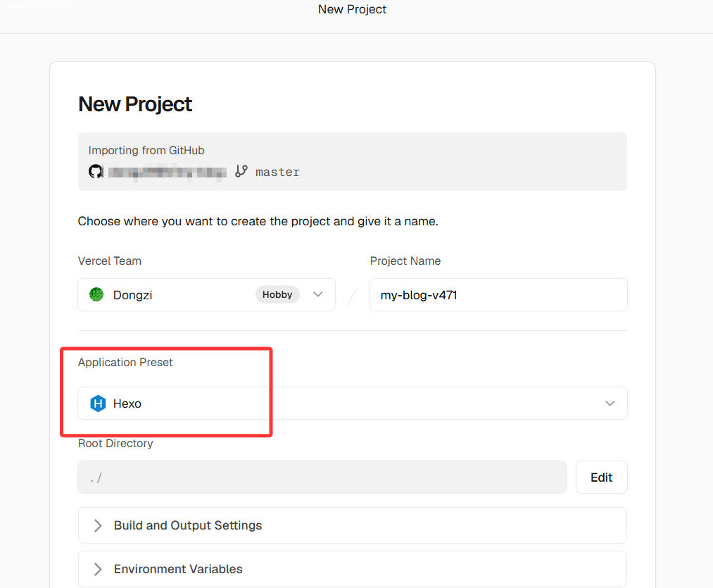Open the Vercel Team dropdown
The width and height of the screenshot is (713, 588).
[206, 294]
